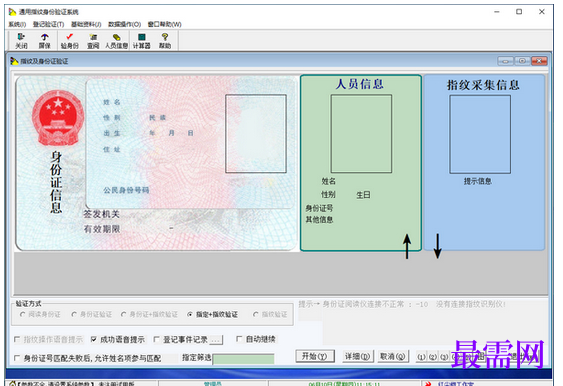Screen dimensions: 563x386
Task: Open the 基础资料(J) menu
Action: [x=86, y=24]
